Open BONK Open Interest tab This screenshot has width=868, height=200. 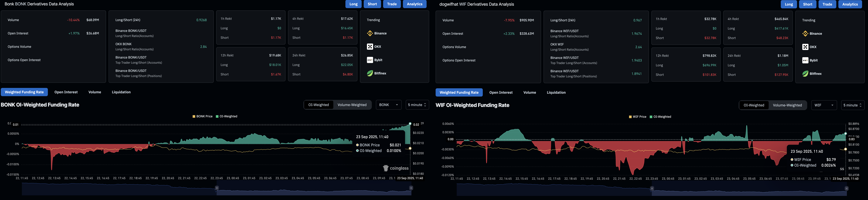click(66, 92)
